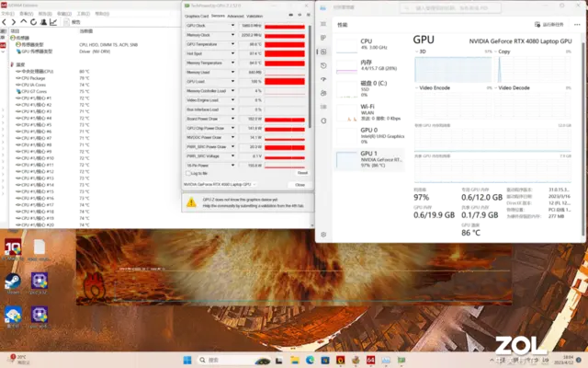Select the CPU Package temperature row in AIDA64

[52, 78]
